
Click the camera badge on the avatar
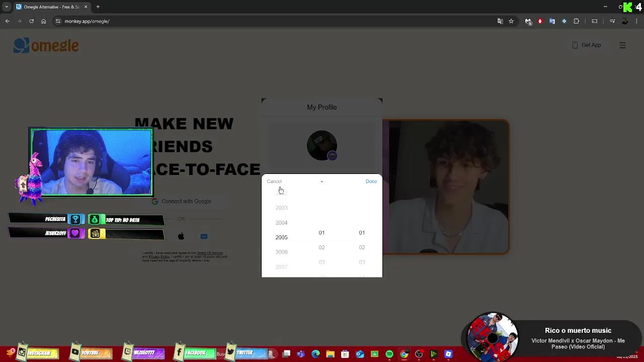click(332, 156)
